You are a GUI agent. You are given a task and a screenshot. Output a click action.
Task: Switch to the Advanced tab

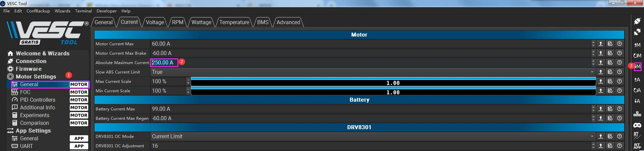click(x=288, y=22)
